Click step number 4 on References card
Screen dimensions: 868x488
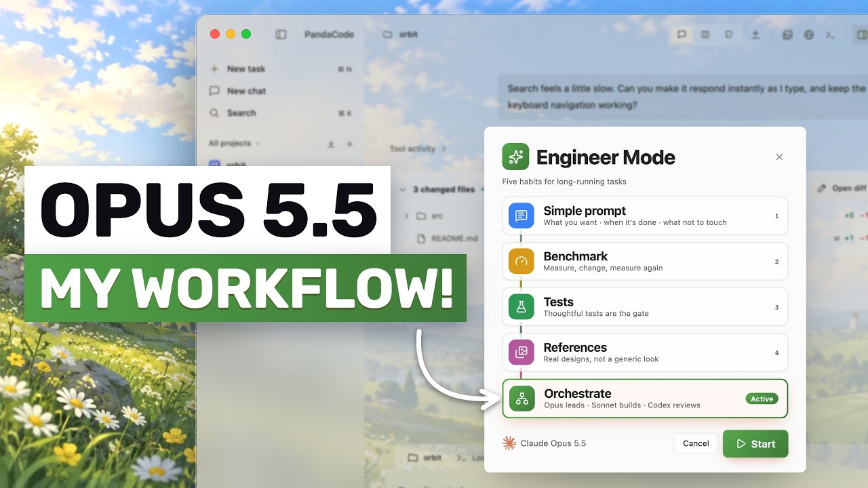(x=776, y=353)
